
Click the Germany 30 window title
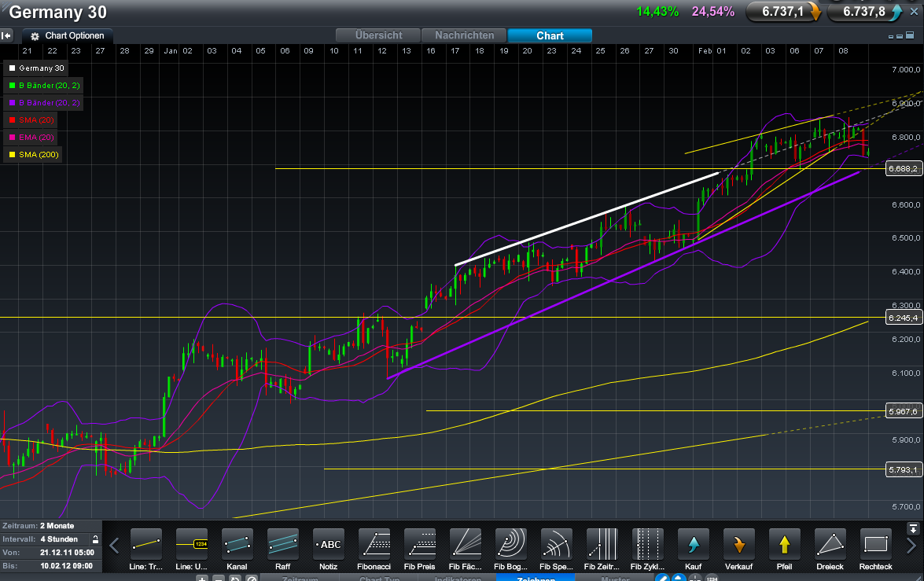tap(57, 13)
